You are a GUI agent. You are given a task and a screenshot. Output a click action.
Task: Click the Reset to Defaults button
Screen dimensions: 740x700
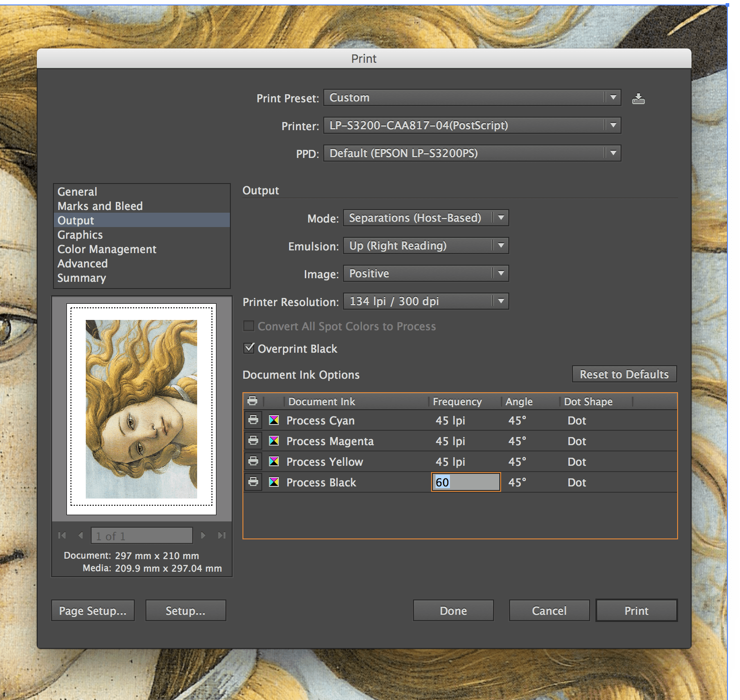(624, 374)
